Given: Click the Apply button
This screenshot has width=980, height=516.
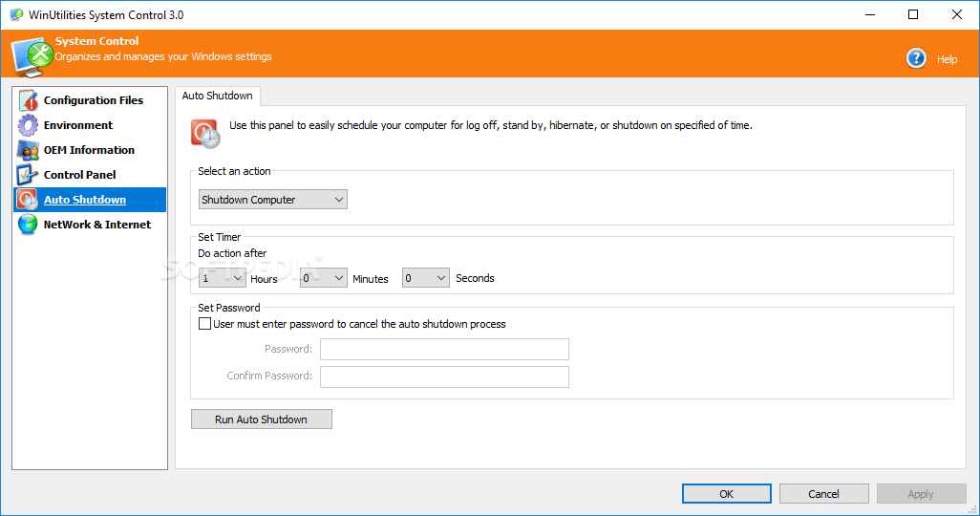Looking at the screenshot, I should 921,493.
